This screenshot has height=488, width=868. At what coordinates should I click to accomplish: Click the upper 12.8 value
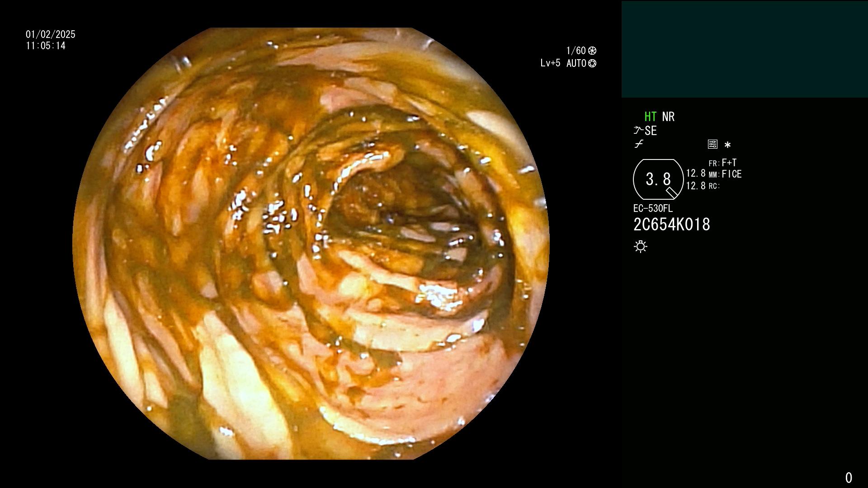click(x=696, y=174)
